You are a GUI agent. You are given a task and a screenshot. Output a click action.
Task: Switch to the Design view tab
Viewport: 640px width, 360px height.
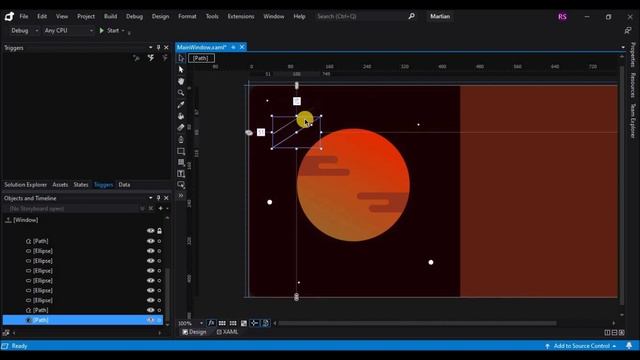194,332
